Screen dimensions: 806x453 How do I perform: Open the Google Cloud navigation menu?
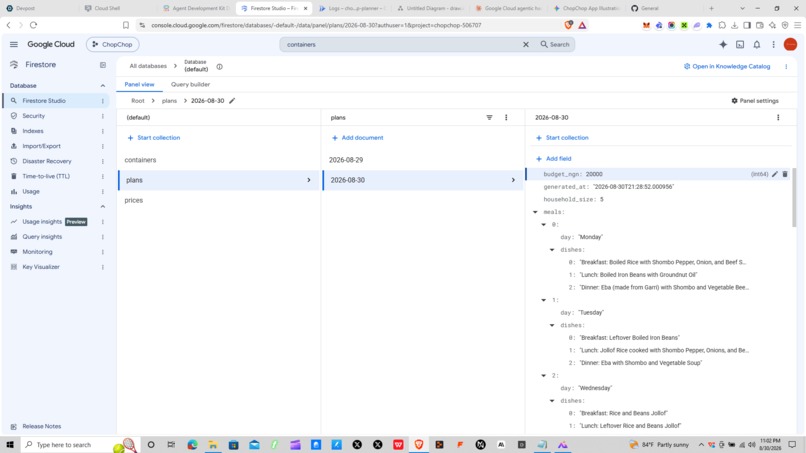pos(14,45)
